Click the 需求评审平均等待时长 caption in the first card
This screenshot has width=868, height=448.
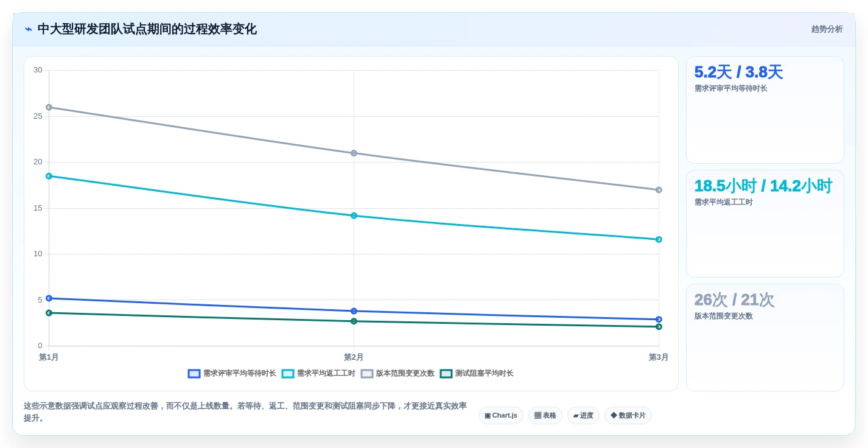[x=731, y=88]
